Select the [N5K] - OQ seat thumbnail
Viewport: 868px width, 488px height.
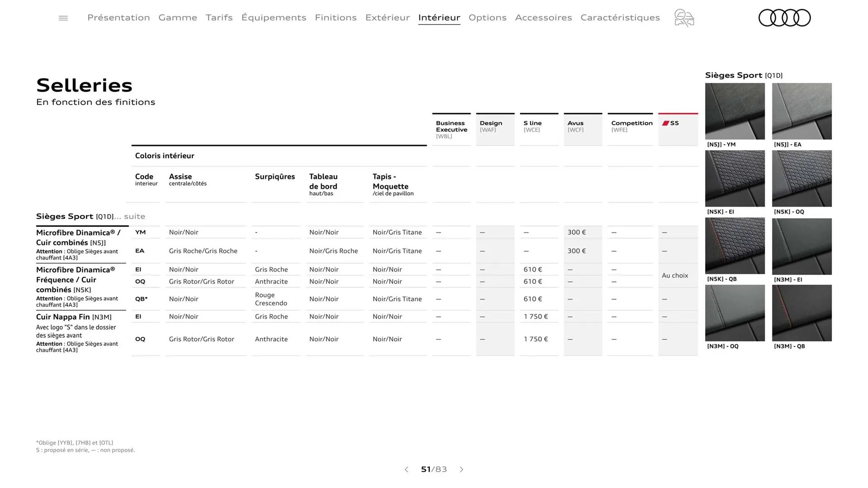(802, 178)
